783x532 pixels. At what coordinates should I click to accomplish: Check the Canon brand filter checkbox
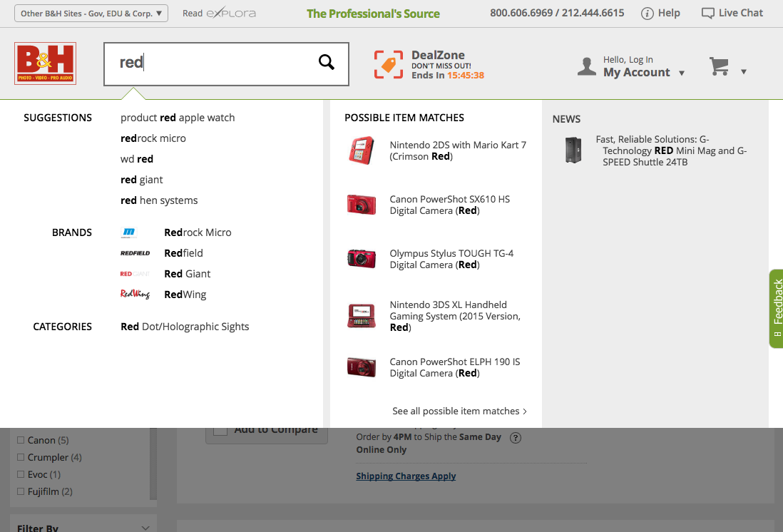pyautogui.click(x=21, y=441)
